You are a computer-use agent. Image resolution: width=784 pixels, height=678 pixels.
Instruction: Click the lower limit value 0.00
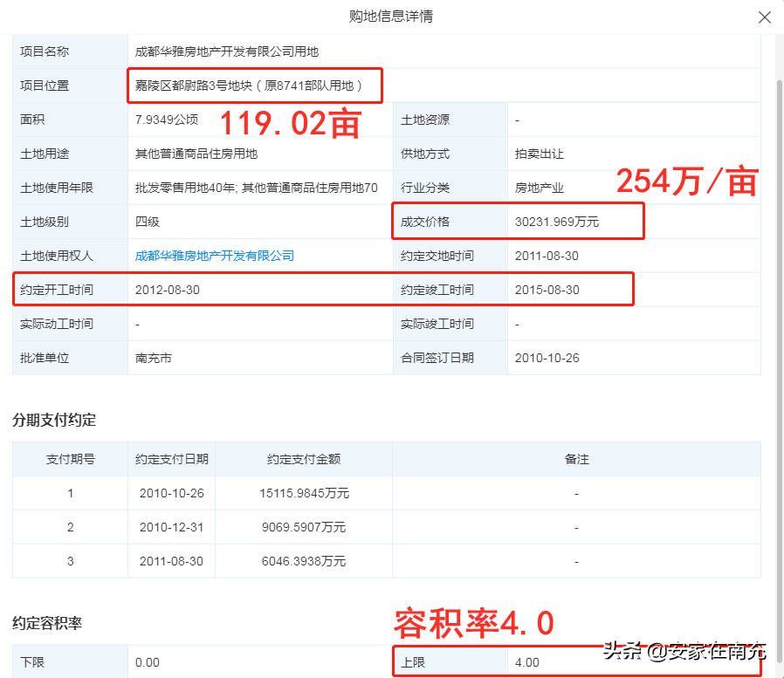coord(147,662)
